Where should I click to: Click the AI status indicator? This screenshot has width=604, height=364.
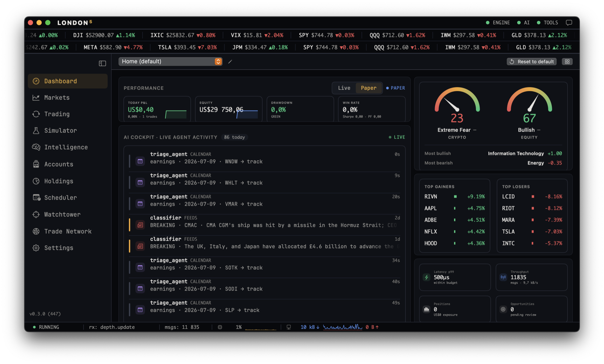[523, 22]
